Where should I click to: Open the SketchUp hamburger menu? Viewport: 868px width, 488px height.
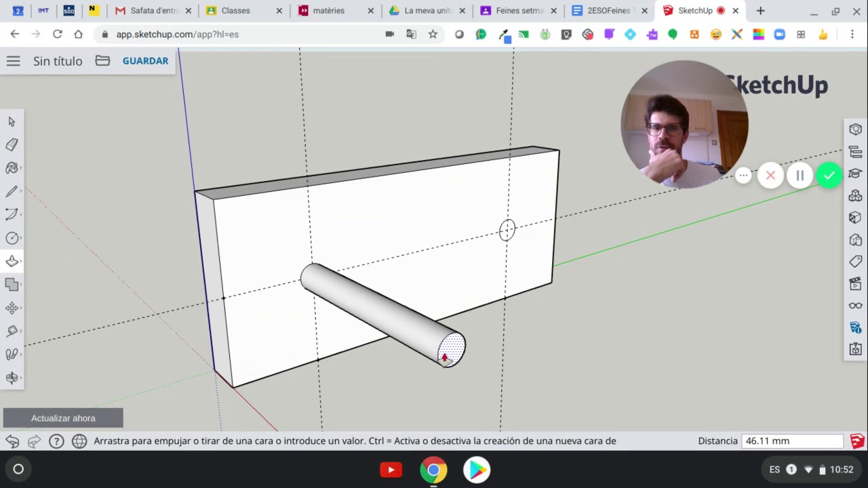13,61
